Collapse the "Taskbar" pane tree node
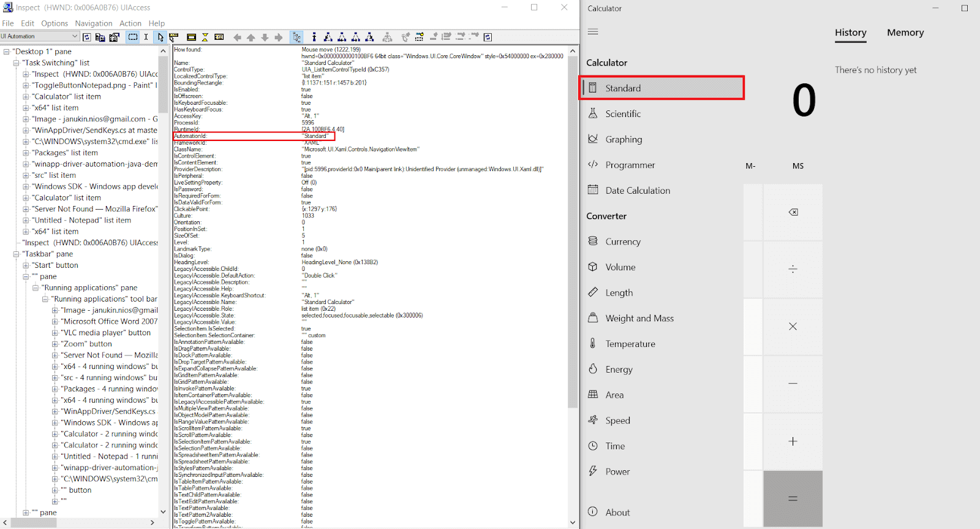Screen dimensions: 980x529 [x=16, y=254]
